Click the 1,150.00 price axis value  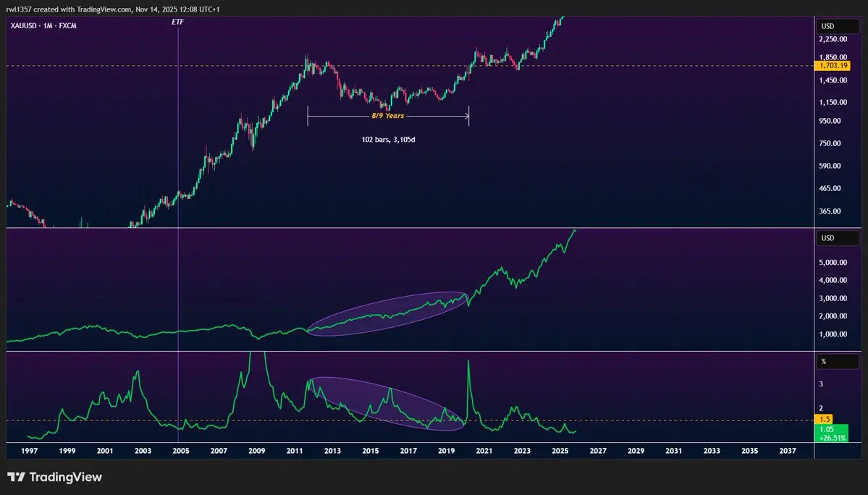tap(833, 102)
